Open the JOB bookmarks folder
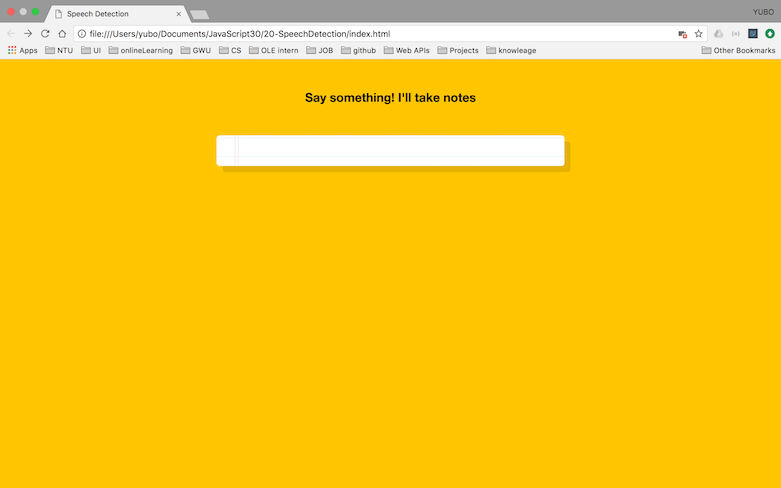This screenshot has height=488, width=781. coord(319,50)
